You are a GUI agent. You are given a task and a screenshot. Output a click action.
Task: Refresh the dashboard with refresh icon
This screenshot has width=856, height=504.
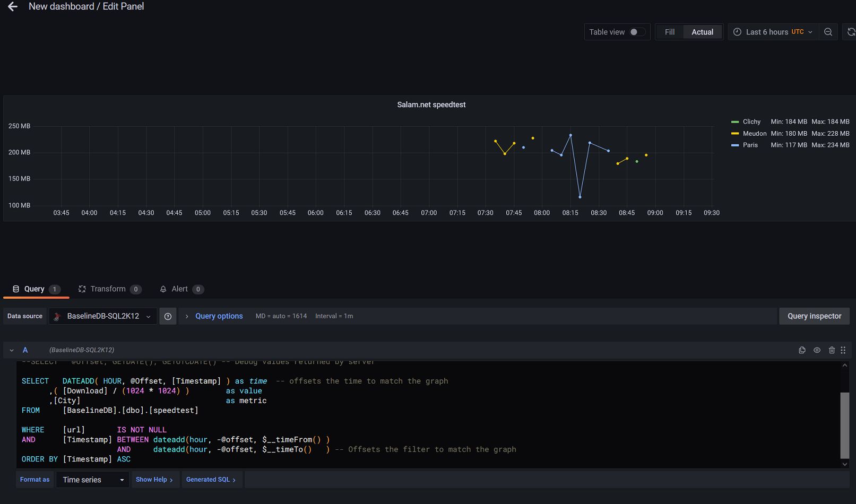pos(851,32)
